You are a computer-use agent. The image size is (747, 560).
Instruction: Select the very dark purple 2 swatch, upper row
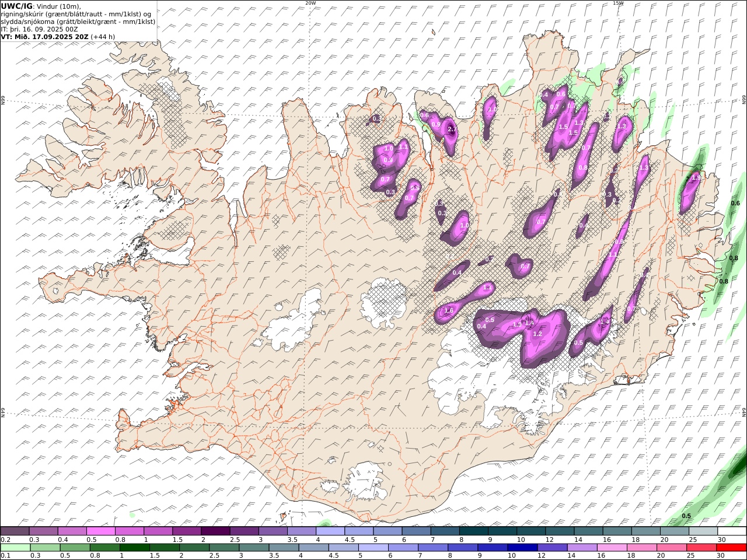pos(215,531)
